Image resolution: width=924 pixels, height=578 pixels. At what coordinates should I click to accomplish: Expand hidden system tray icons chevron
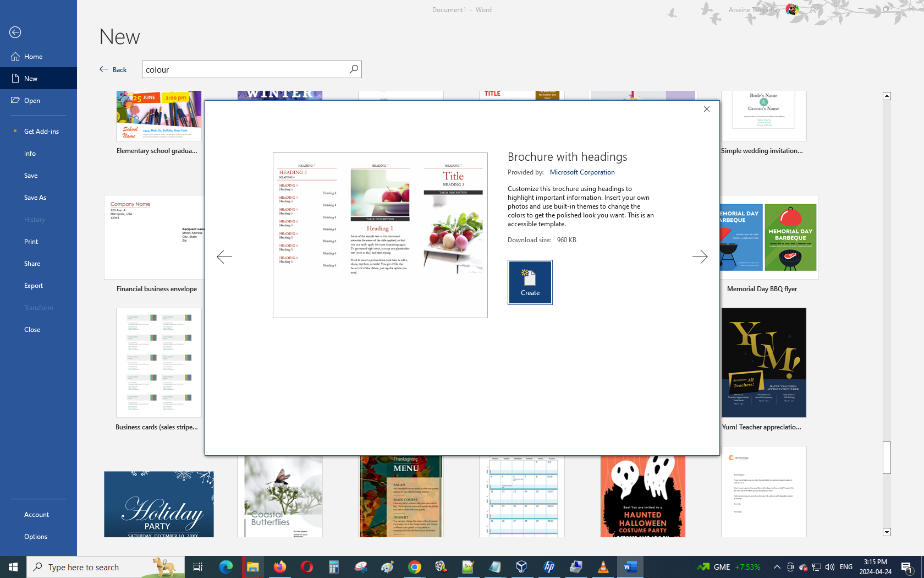tap(777, 567)
